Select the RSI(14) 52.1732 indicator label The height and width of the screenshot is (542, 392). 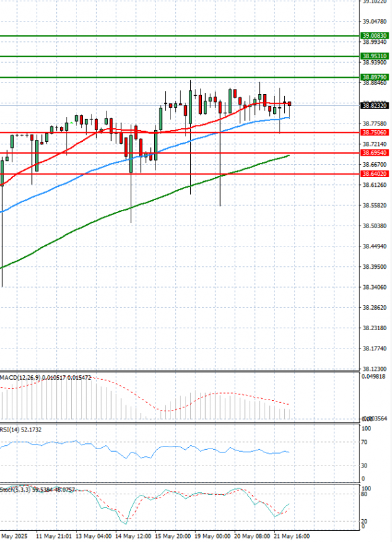tap(21, 430)
